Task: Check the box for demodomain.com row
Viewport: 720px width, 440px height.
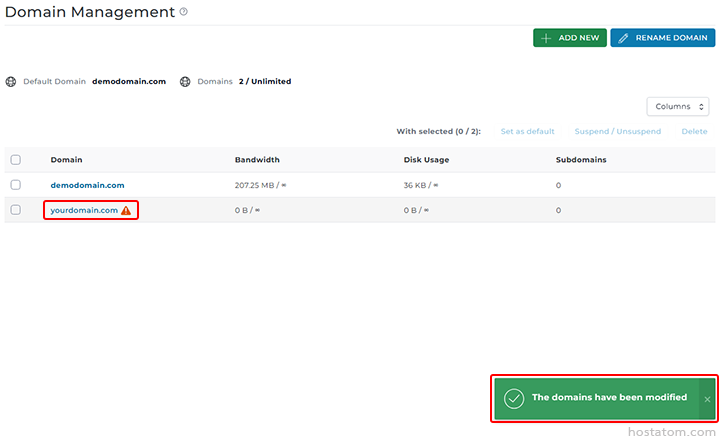Action: [x=15, y=185]
